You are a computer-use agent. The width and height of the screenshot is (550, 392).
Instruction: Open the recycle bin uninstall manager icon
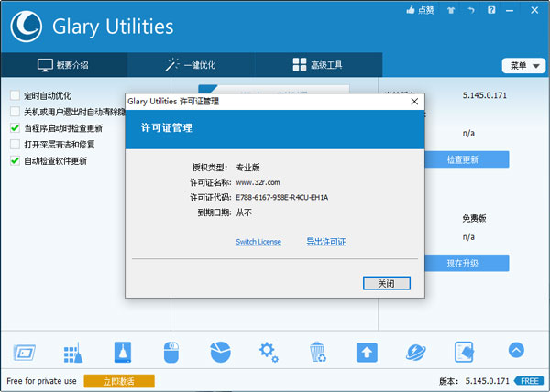pos(318,352)
